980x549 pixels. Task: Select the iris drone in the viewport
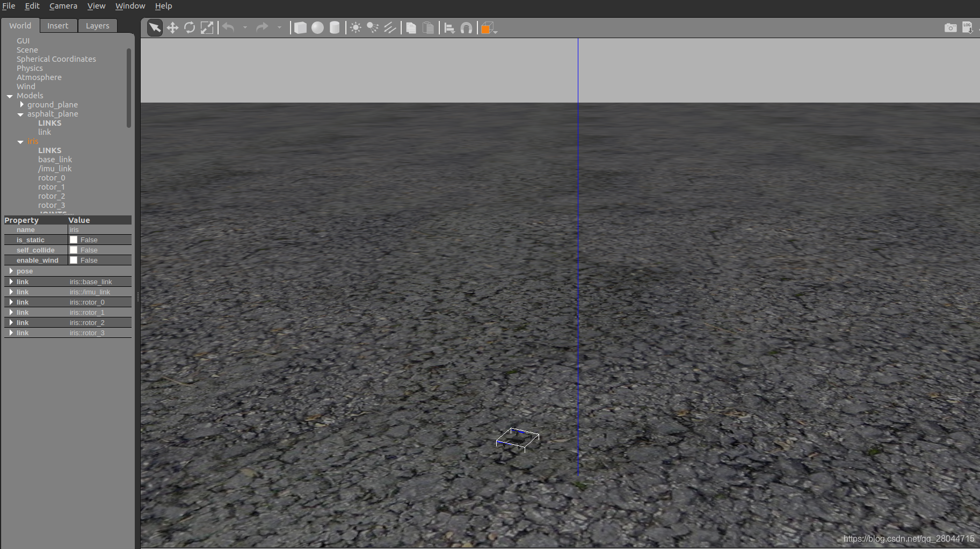coord(517,440)
